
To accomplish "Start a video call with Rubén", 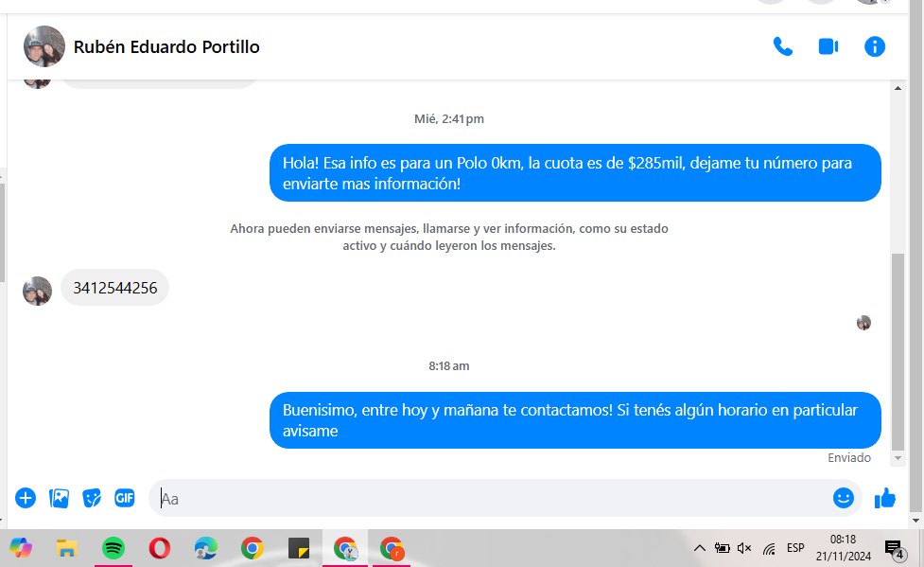I will (828, 46).
